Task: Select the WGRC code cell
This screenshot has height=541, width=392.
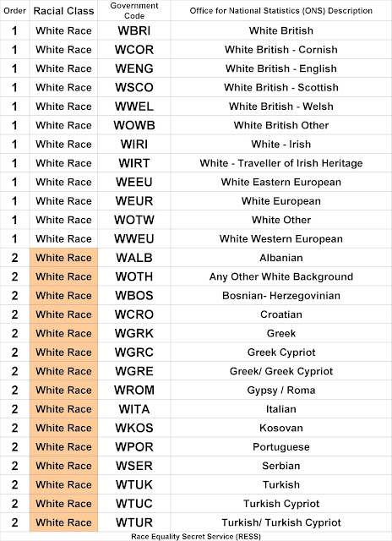Action: pos(134,352)
